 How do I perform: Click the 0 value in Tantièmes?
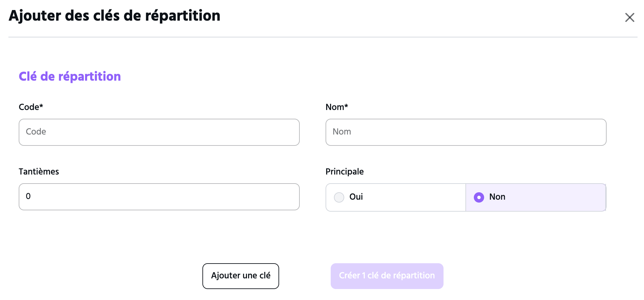[28, 196]
